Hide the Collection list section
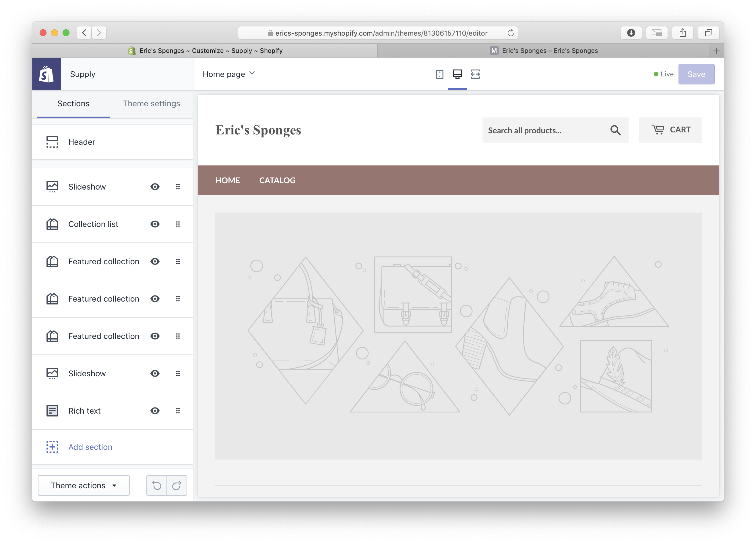Screen dimensions: 756x544 click(155, 224)
